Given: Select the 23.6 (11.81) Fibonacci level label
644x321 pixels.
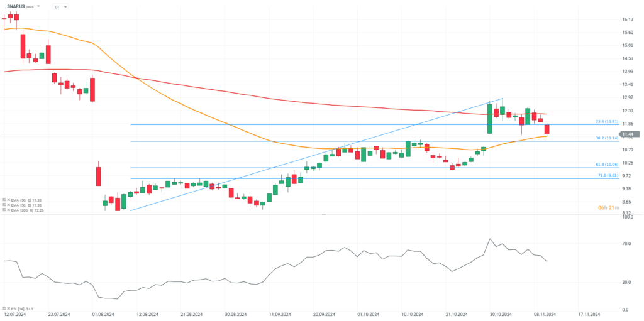Looking at the screenshot, I should pos(607,121).
